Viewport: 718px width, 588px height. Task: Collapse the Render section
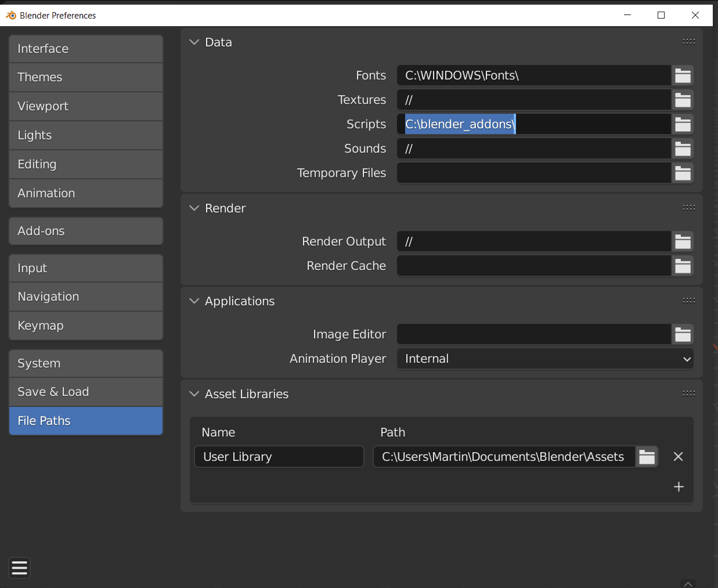pyautogui.click(x=194, y=208)
